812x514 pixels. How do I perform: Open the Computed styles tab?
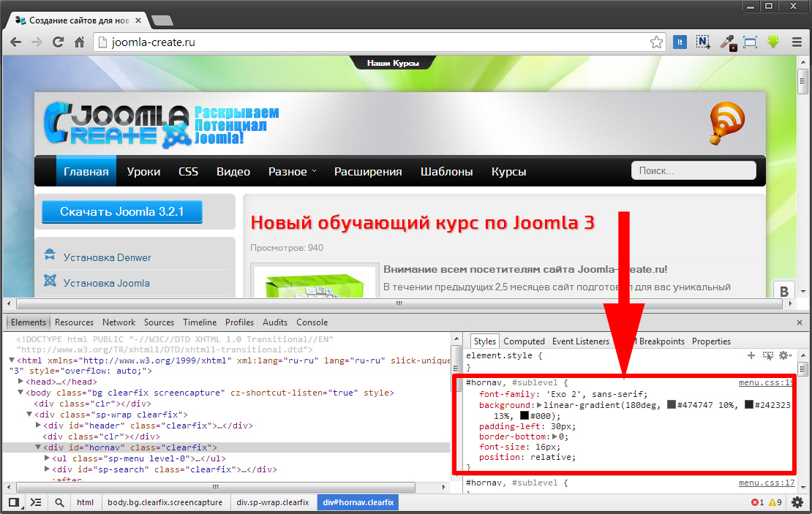point(524,341)
